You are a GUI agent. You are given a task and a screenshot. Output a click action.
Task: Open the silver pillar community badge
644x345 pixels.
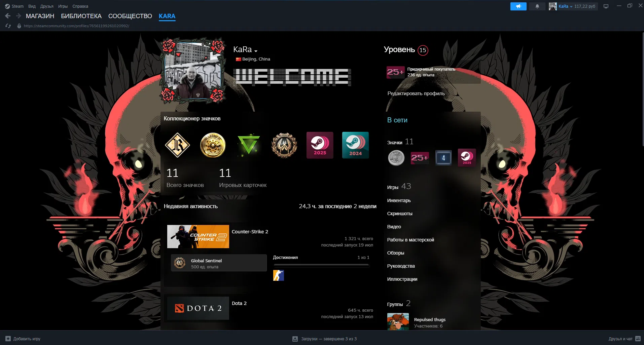(396, 158)
